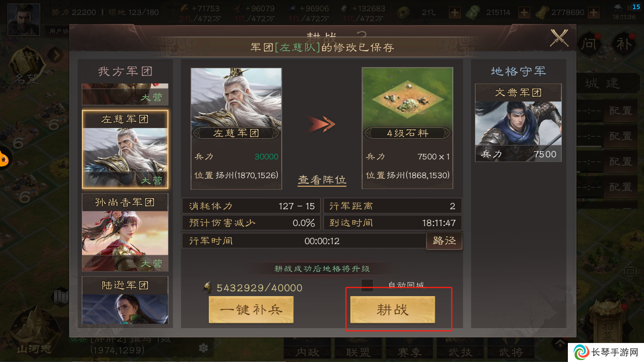The image size is (644, 362).
Task: Click the 补 round icon at top right
Action: click(623, 44)
